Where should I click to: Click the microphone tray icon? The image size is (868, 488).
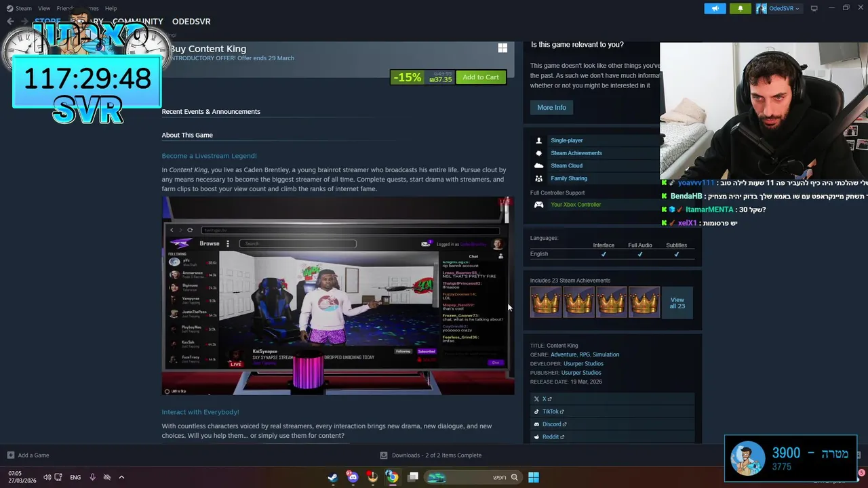[92, 477]
